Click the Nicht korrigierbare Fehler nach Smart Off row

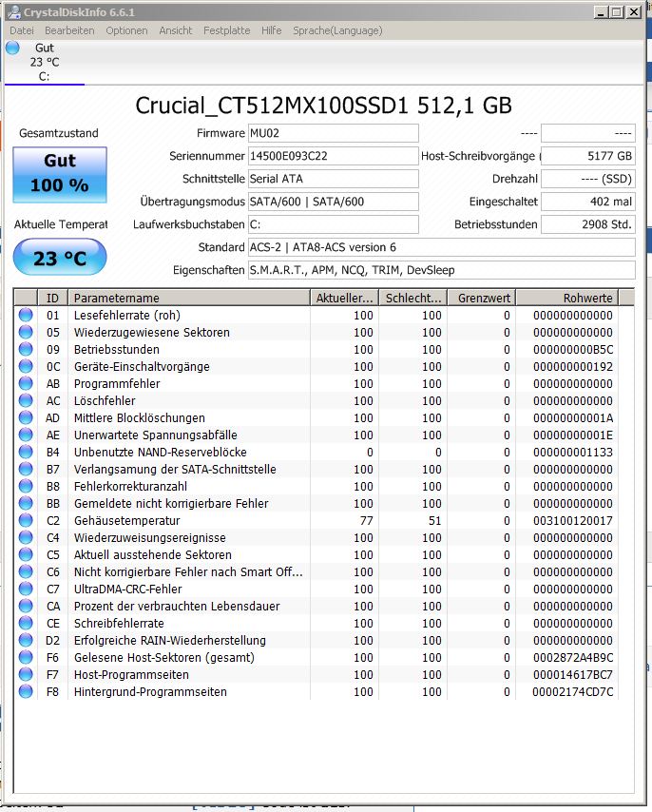click(316, 571)
